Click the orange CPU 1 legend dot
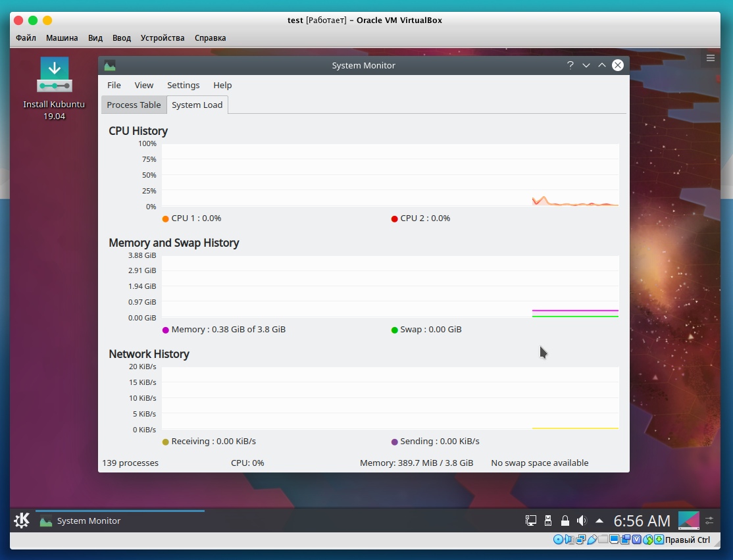 166,218
